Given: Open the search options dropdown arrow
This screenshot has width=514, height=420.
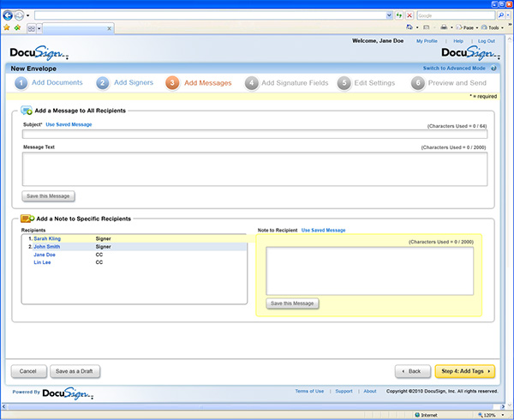Looking at the screenshot, I should coord(508,15).
